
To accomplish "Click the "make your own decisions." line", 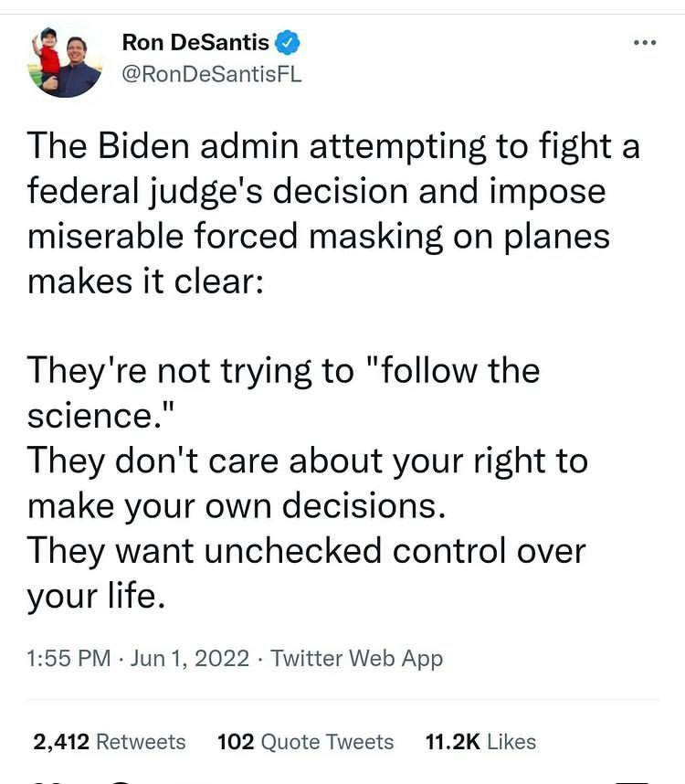I will point(237,504).
